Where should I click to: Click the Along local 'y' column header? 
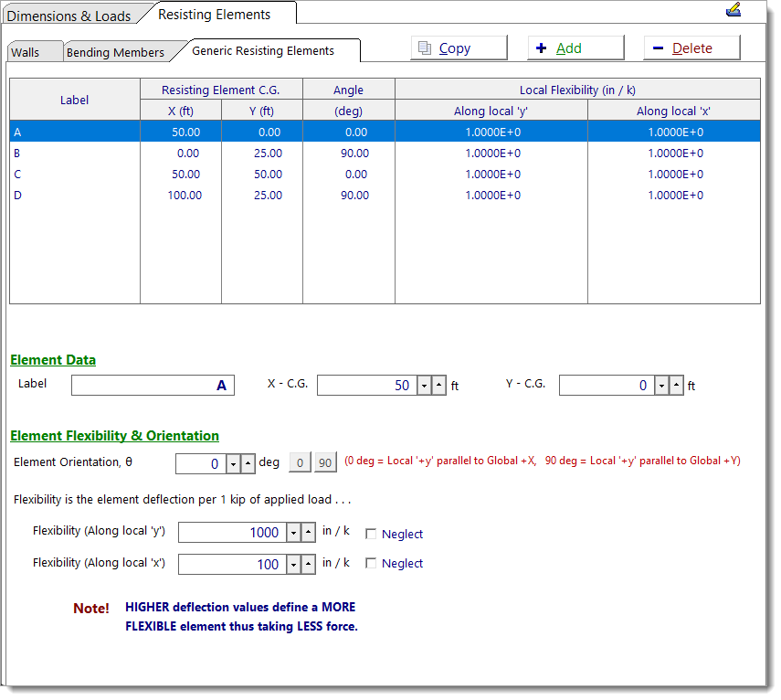[491, 111]
